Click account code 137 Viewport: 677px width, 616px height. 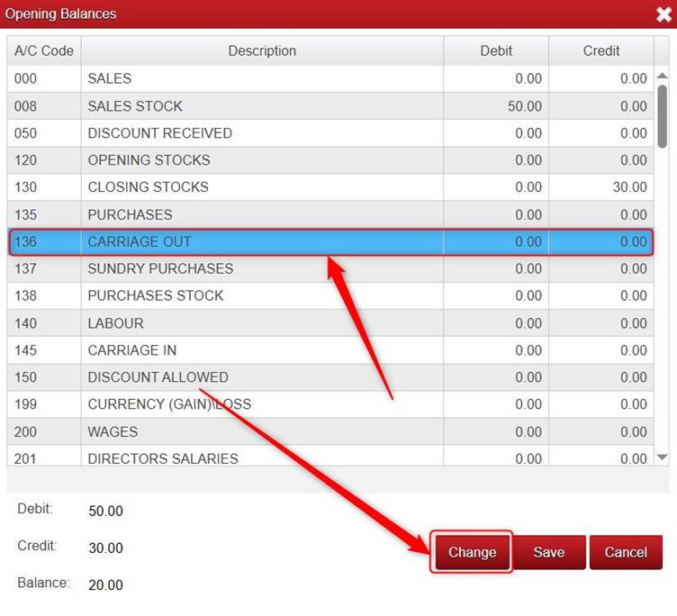(x=25, y=268)
